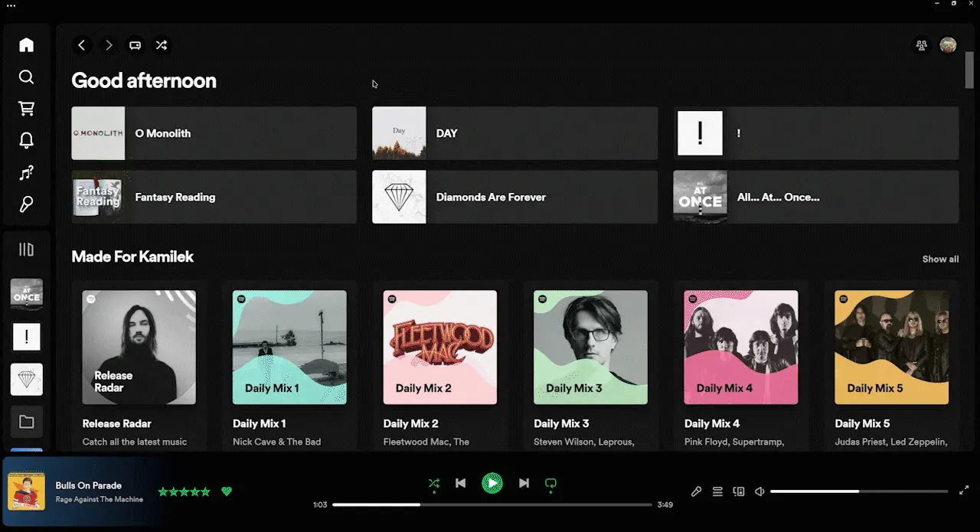This screenshot has height=532, width=980.
Task: Show all Made For Kamilek playlists
Action: pyautogui.click(x=940, y=259)
